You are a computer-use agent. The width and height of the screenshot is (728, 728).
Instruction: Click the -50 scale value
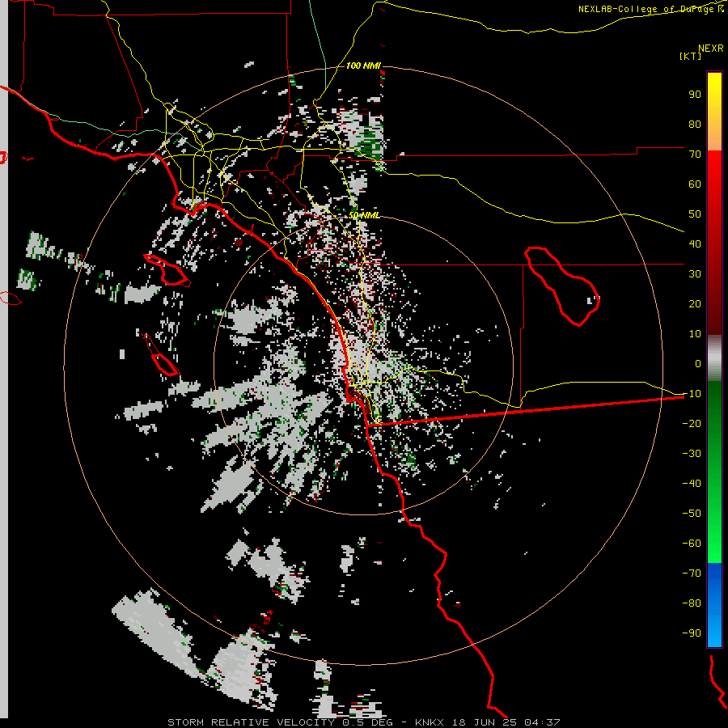click(x=692, y=514)
